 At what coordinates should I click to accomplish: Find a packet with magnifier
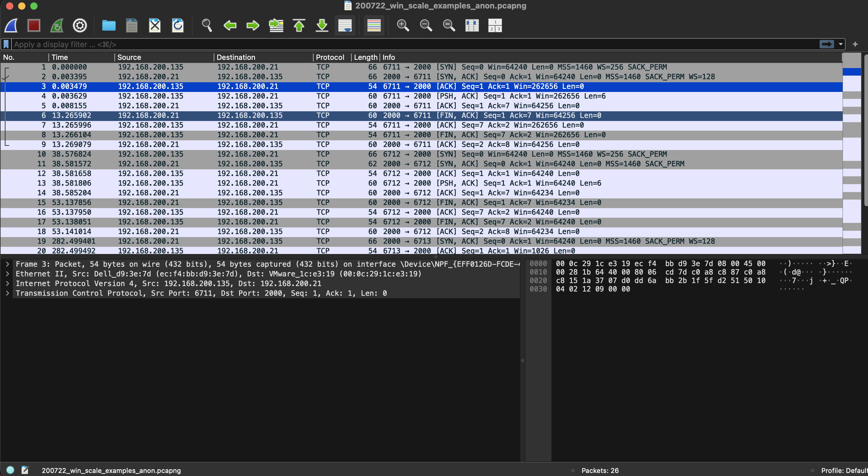click(206, 25)
